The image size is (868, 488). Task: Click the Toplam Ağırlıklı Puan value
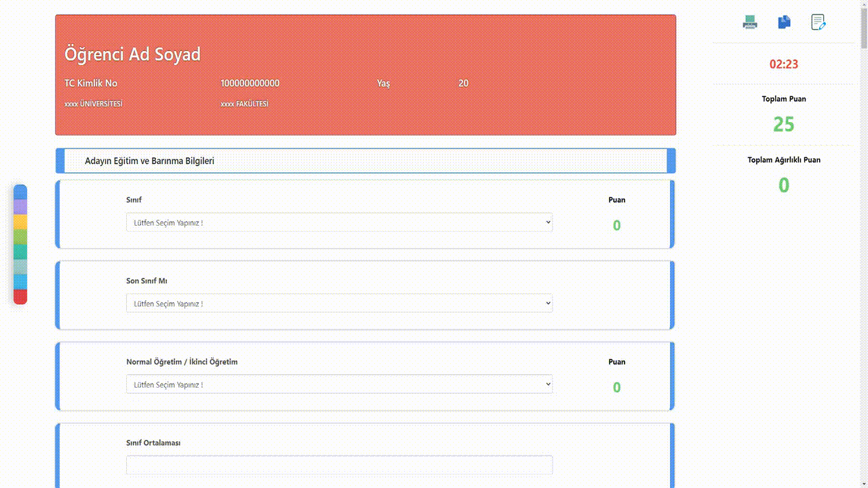[783, 185]
